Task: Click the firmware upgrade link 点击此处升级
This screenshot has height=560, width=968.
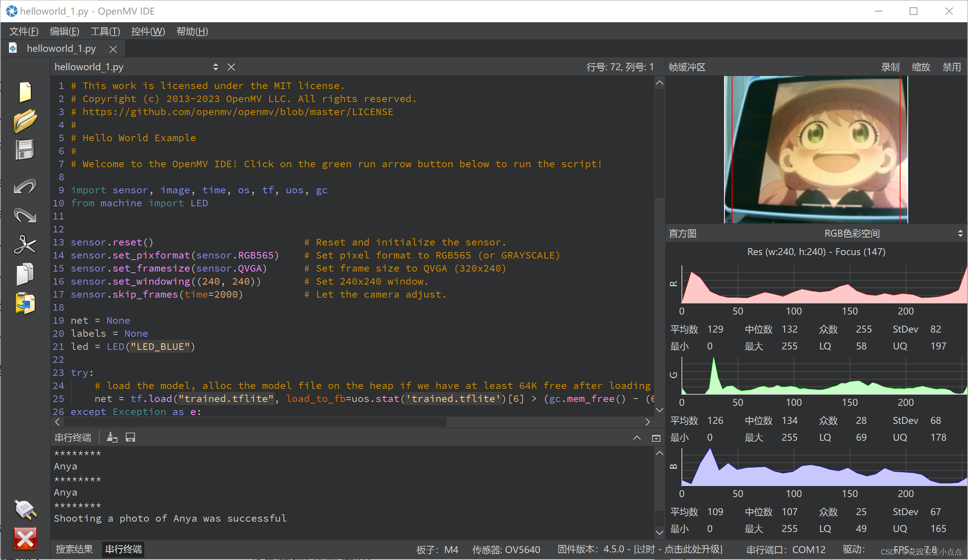Action: pyautogui.click(x=693, y=549)
